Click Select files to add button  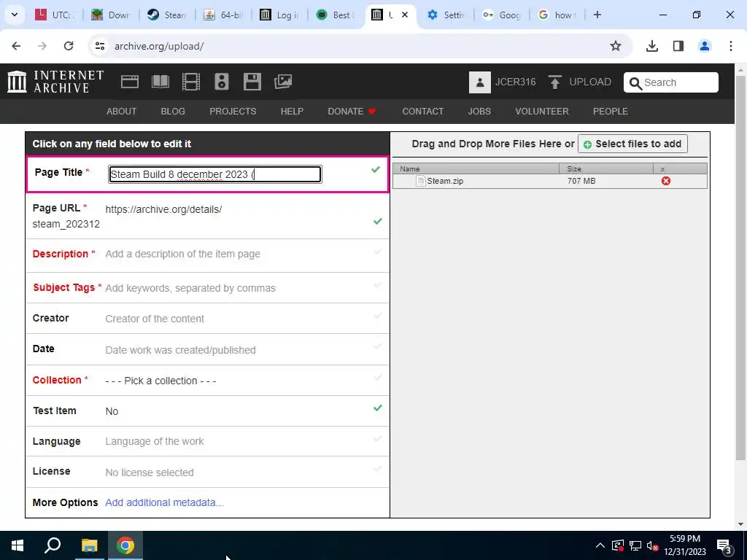pos(632,144)
